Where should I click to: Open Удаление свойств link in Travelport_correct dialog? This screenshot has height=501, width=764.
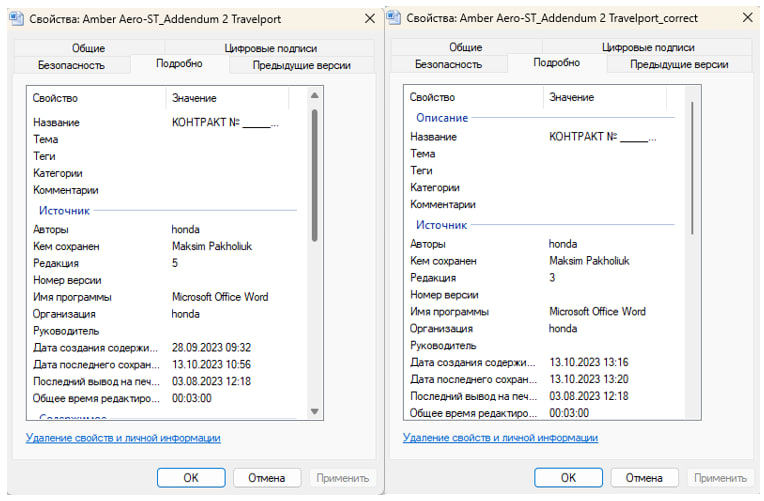tap(500, 438)
